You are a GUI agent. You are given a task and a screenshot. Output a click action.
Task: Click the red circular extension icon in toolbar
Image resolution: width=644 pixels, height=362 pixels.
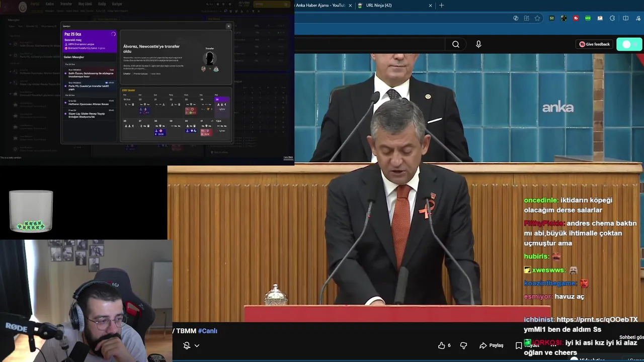pos(576,18)
